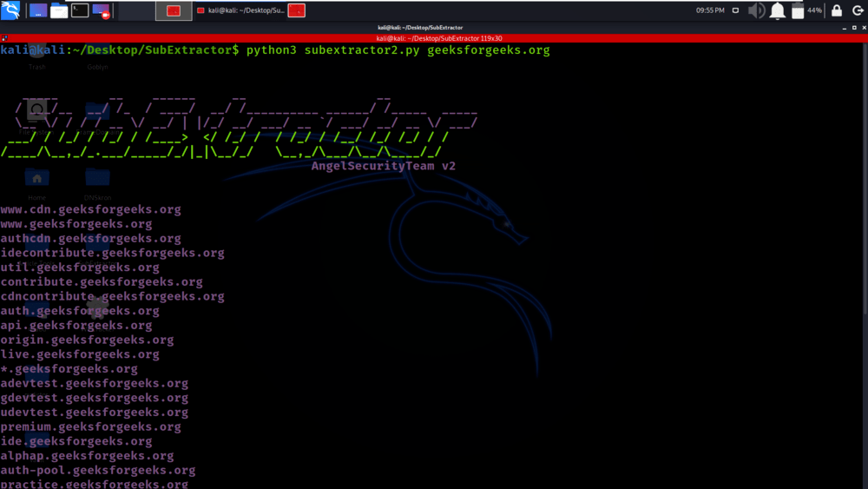
Task: Click www.cdn.geeksforgeeks.org output line
Action: pos(91,210)
